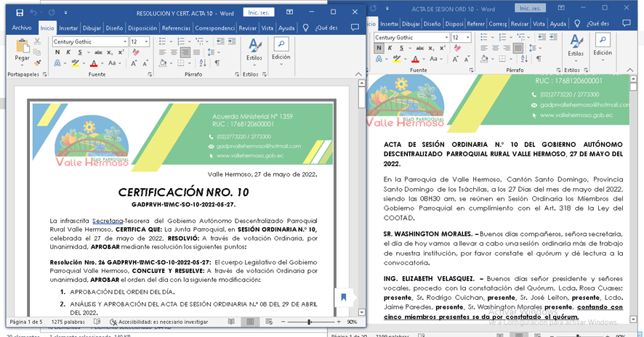The image size is (644, 337).
Task: Click Save icon in RESOLUCION window title bar
Action: click(x=20, y=13)
